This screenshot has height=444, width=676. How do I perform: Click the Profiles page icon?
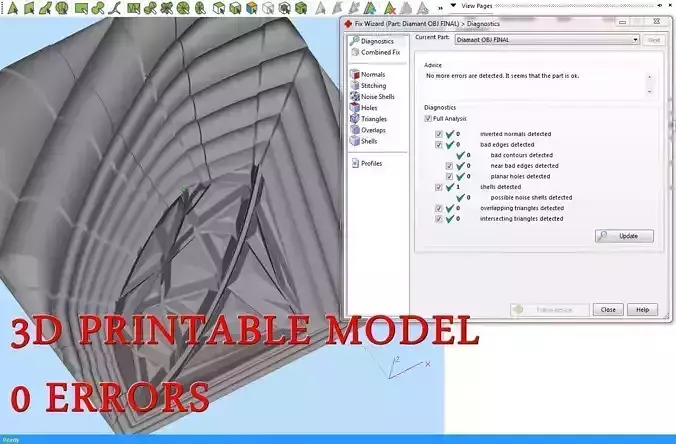click(x=355, y=163)
